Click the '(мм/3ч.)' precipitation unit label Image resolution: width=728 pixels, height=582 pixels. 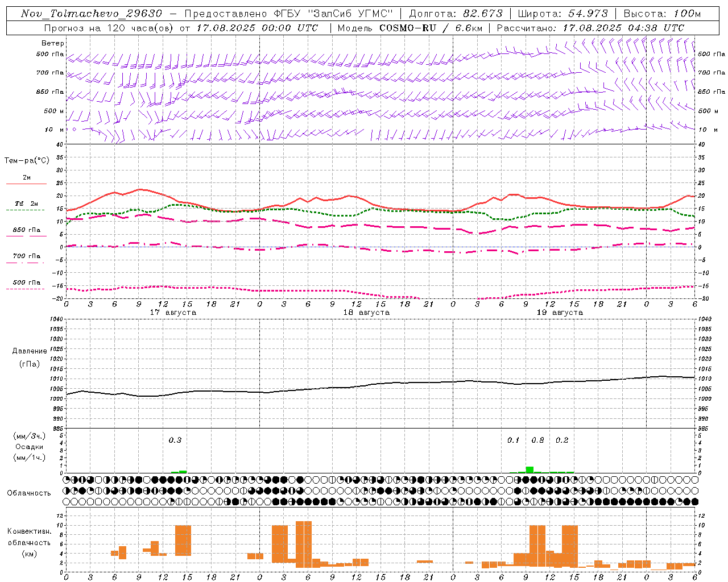[x=29, y=436]
